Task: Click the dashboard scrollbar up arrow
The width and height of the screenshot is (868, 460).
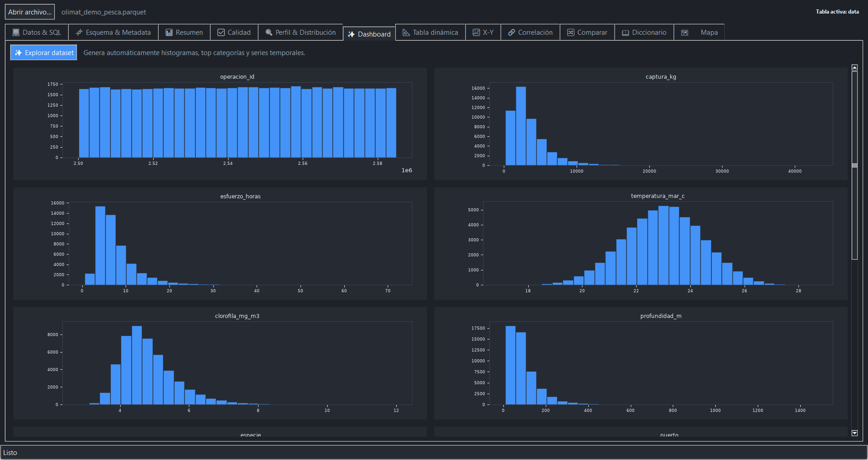Action: tap(854, 68)
